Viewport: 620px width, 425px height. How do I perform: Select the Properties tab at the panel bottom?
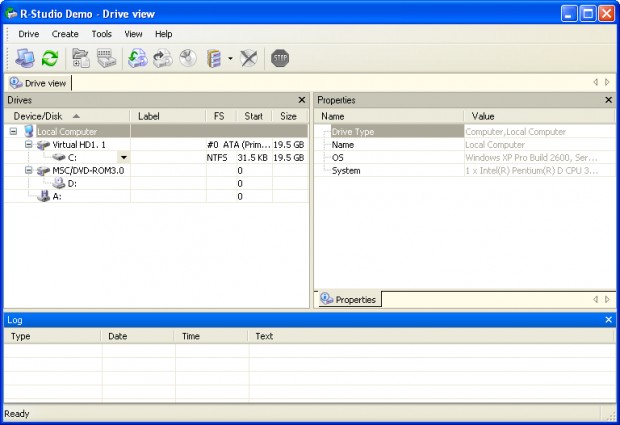(x=348, y=299)
